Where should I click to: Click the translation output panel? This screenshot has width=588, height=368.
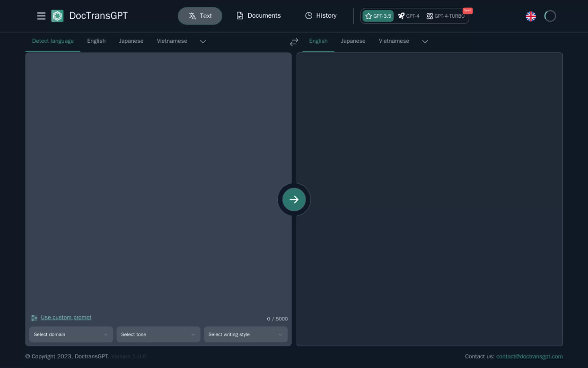coord(429,199)
